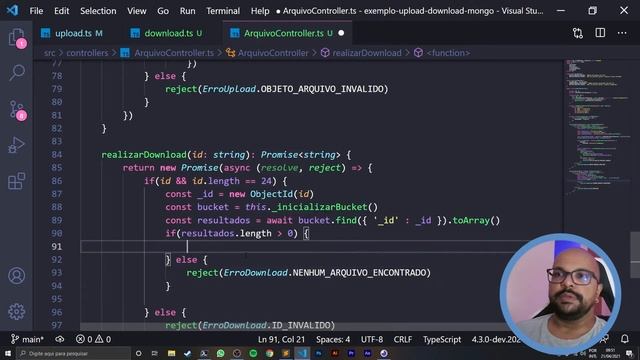Open the Windows Start button

pyautogui.click(x=7, y=353)
